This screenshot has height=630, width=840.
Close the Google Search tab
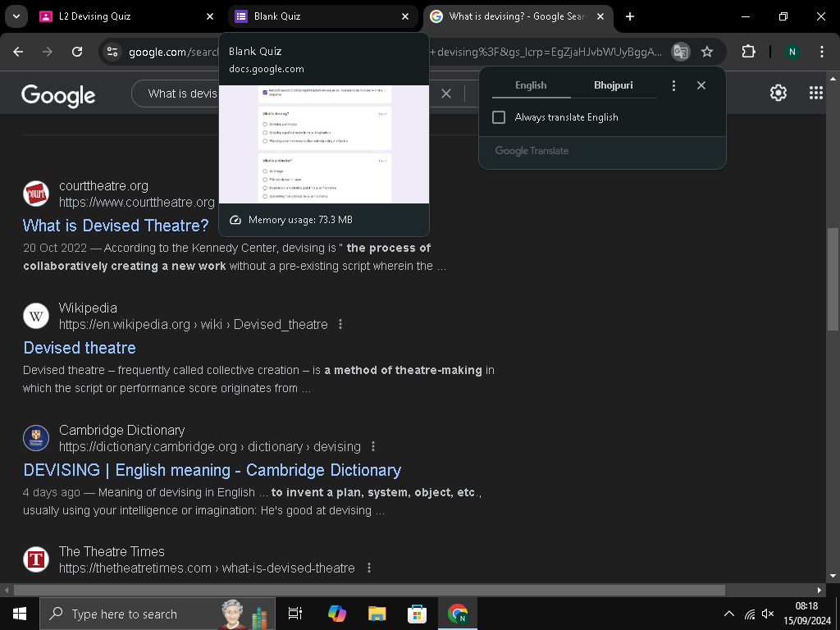pos(600,16)
